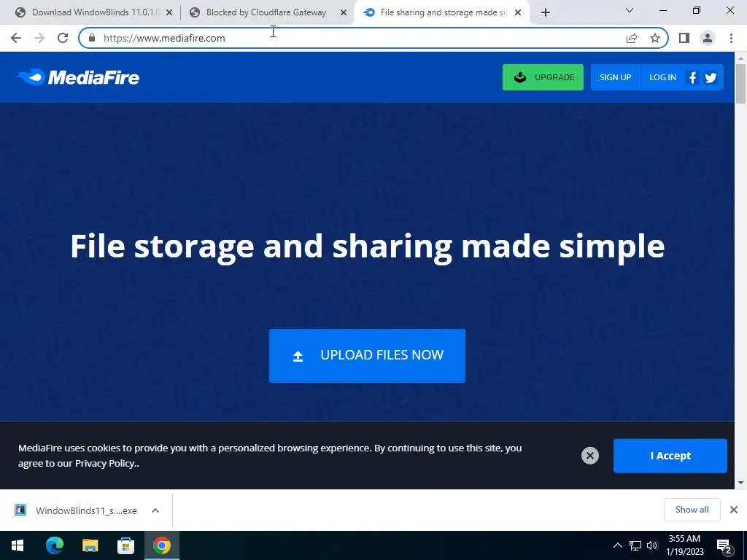Share this page using the share icon

tap(632, 38)
